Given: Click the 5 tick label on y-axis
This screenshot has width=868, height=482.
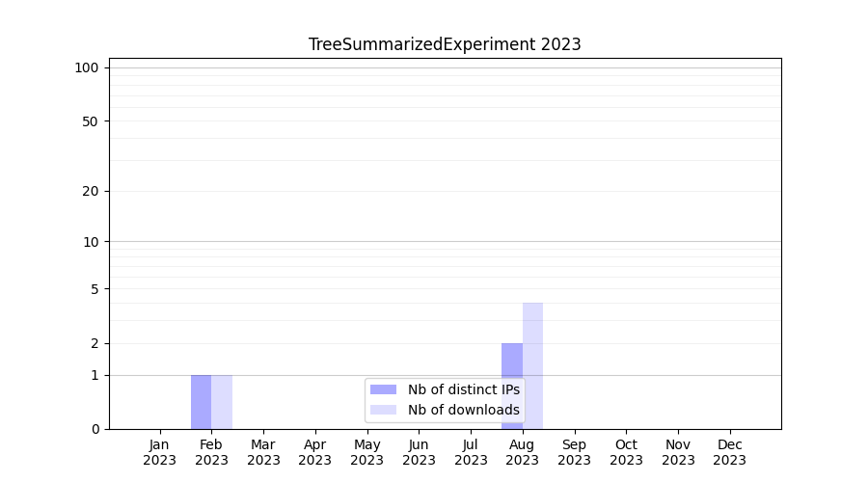Looking at the screenshot, I should [94, 289].
